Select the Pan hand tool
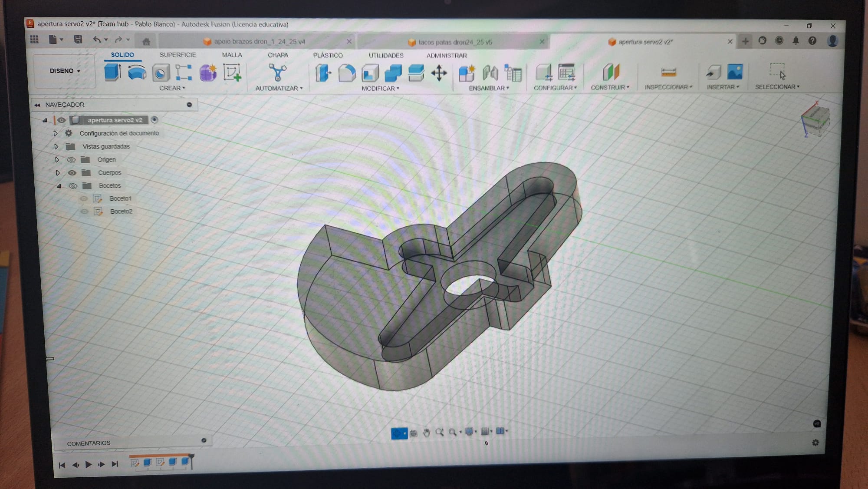The image size is (868, 489). coord(426,432)
